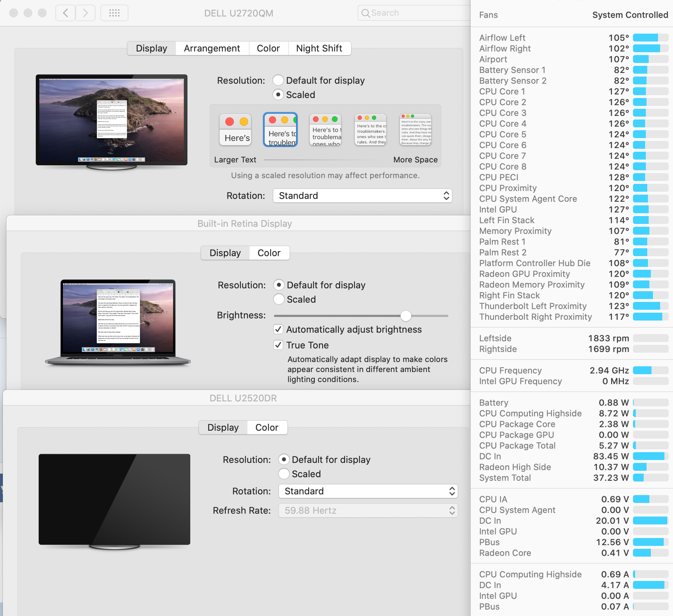
Task: Select the More Space resolution thumbnail
Action: [x=416, y=129]
